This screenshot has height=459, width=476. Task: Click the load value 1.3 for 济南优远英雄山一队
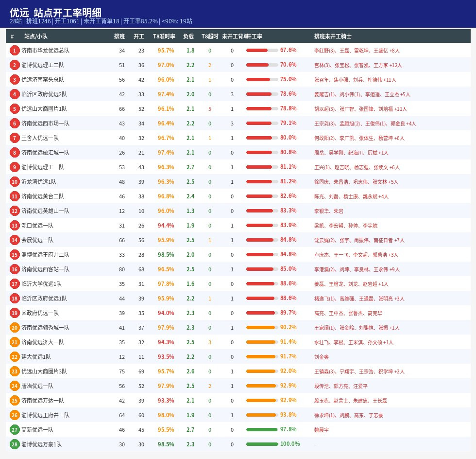190,211
